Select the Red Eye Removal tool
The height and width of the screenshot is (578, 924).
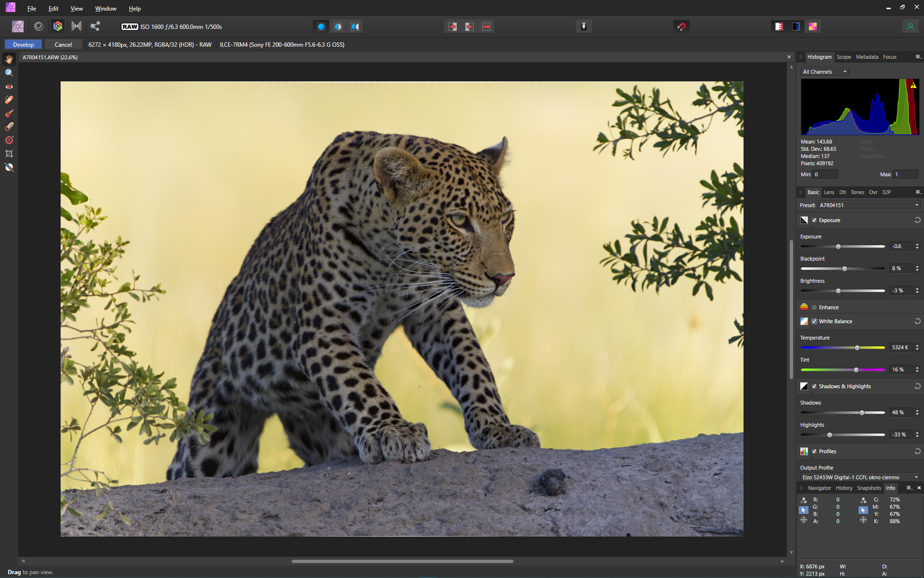(x=9, y=87)
